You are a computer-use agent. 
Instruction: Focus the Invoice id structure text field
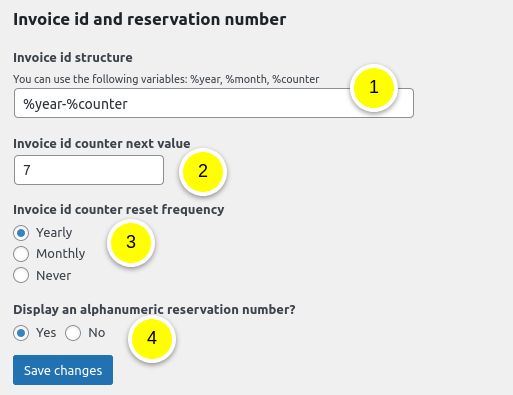[x=214, y=103]
